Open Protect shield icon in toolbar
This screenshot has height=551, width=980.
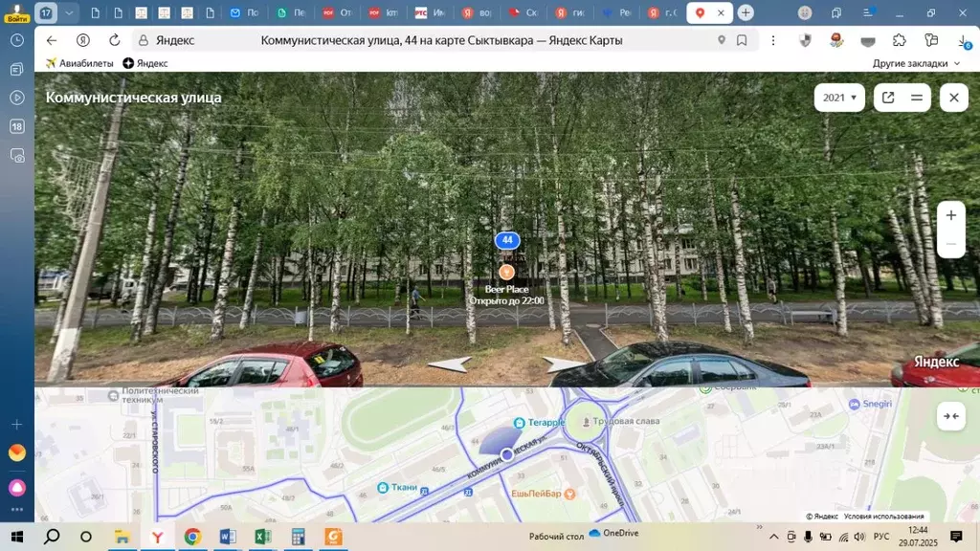tap(805, 40)
